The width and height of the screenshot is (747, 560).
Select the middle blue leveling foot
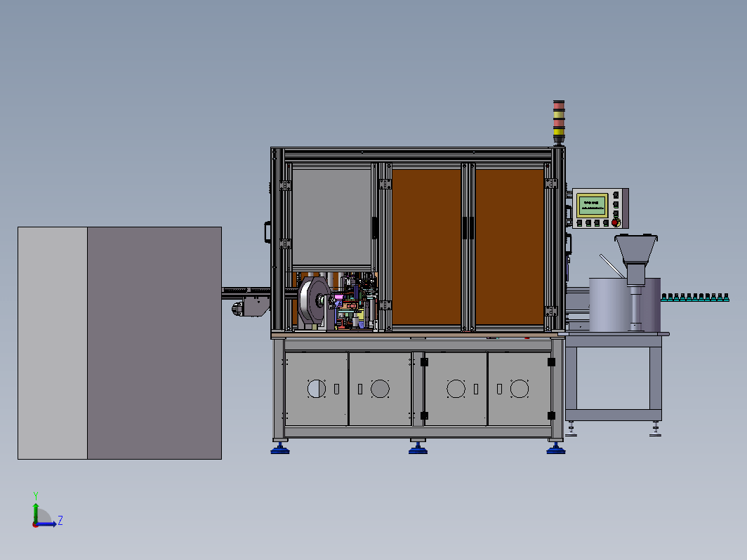pyautogui.click(x=418, y=448)
